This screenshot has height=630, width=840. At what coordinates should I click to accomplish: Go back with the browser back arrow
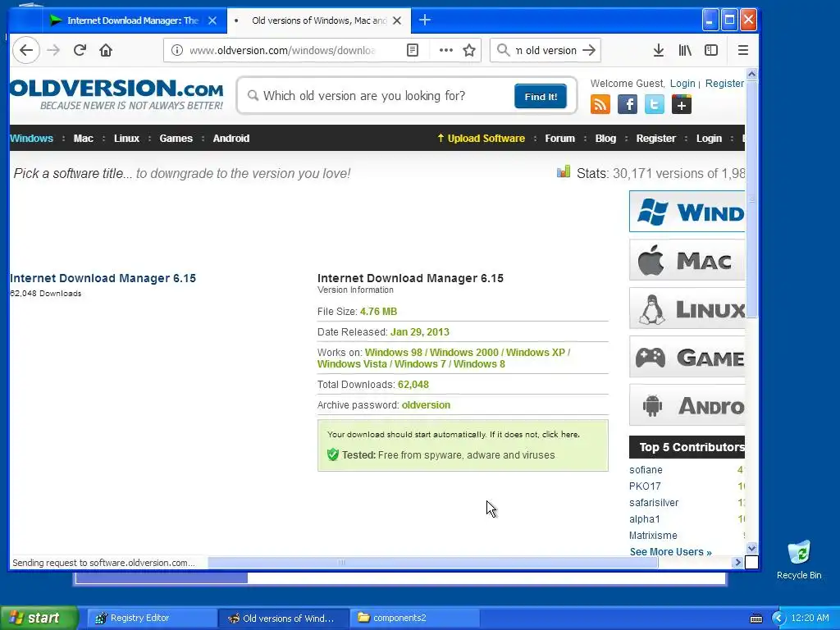25,50
